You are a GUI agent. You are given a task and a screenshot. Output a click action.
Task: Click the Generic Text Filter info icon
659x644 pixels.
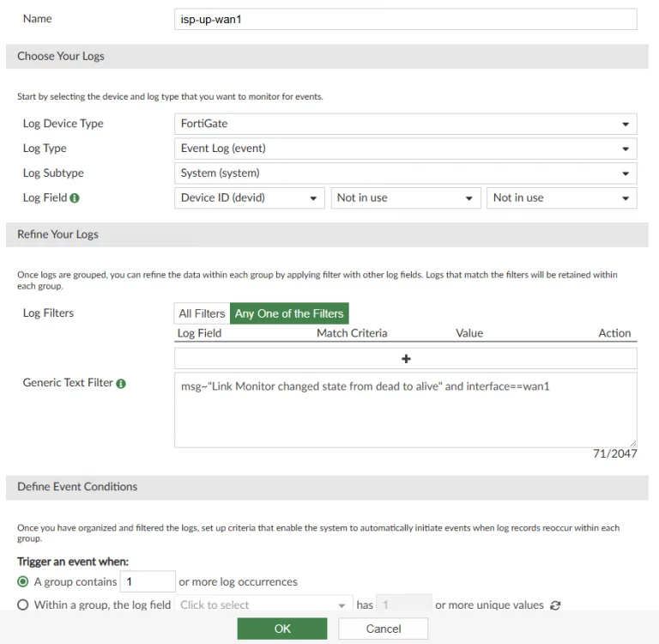tap(121, 384)
